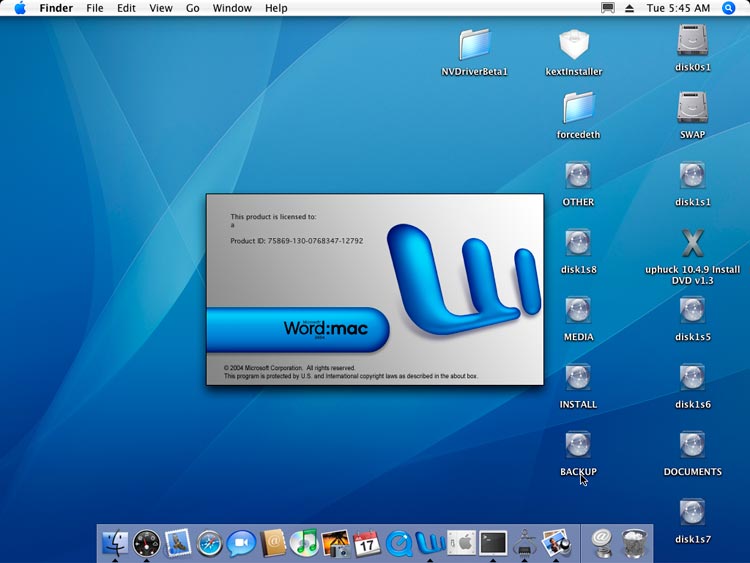Open Preview from the Dock
This screenshot has height=563, width=750.
tap(556, 543)
